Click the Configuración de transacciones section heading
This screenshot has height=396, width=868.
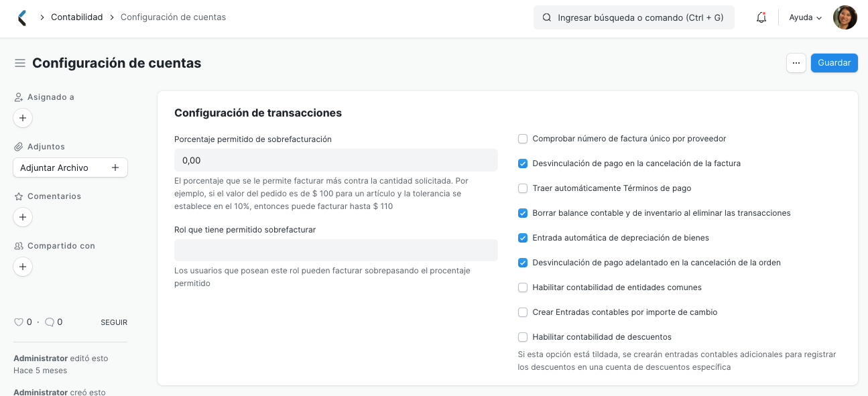258,113
